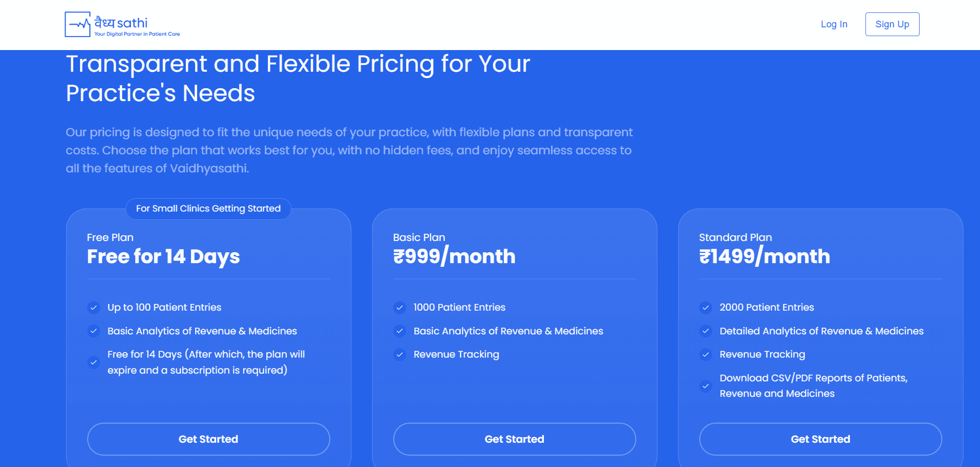Click checkmark beside Basic Plan Revenue Tracking
This screenshot has width=980, height=467.
tap(399, 355)
